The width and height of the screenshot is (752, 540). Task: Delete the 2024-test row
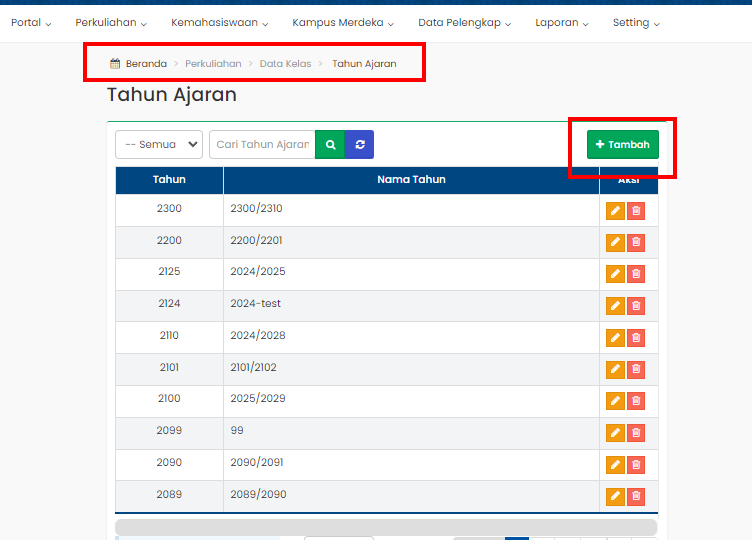coord(636,306)
